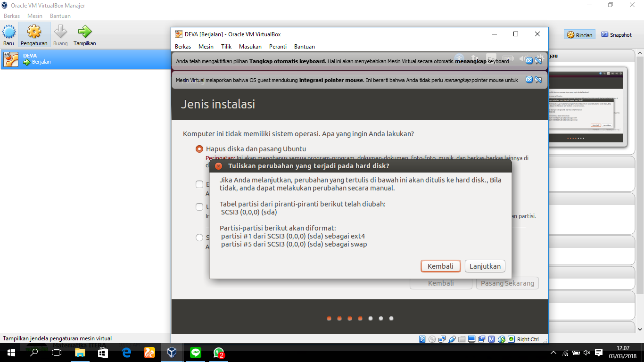This screenshot has width=644, height=362.
Task: Open Mesin menu in DEVA VM window
Action: (206, 47)
